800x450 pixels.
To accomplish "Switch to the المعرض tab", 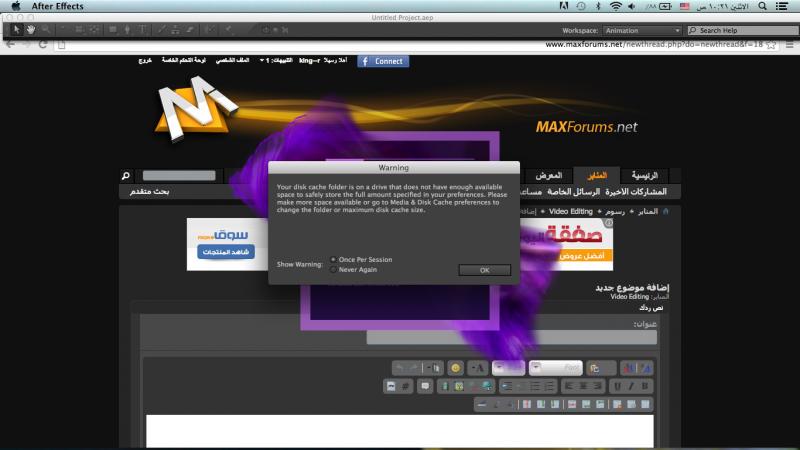I will 548,176.
